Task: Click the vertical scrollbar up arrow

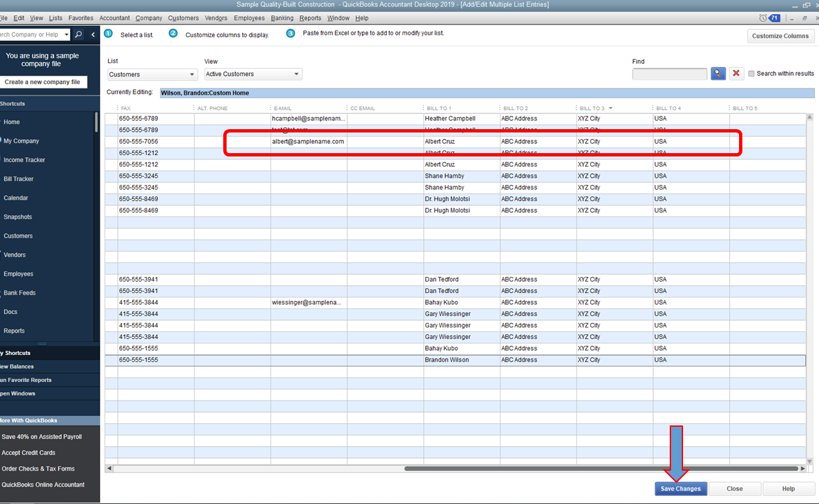Action: pos(810,118)
